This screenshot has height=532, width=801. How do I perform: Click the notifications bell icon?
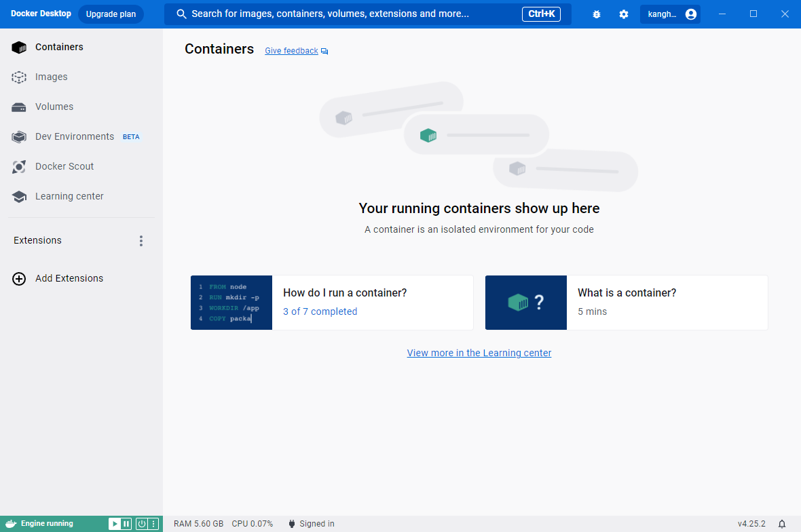pos(781,524)
